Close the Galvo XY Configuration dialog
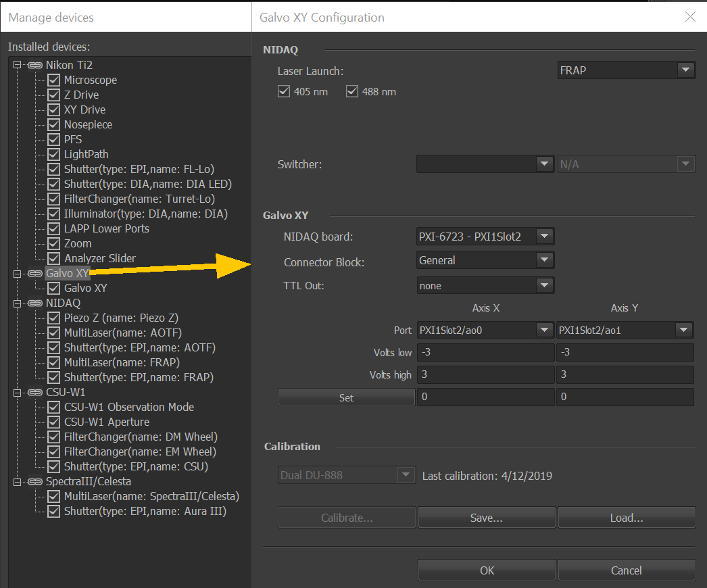The width and height of the screenshot is (707, 588). (690, 17)
